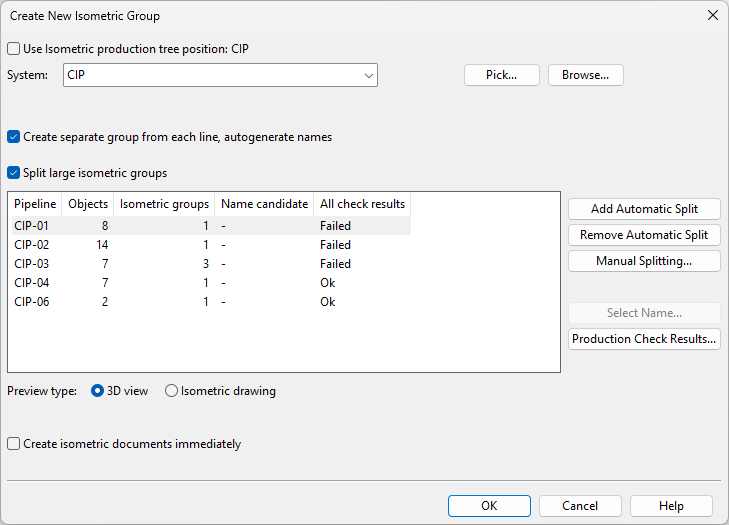Select Isometric drawing preview type

point(172,391)
